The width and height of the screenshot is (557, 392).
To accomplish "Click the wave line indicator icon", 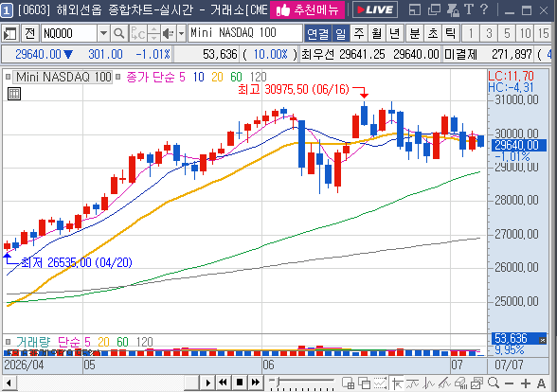I will coord(429,383).
